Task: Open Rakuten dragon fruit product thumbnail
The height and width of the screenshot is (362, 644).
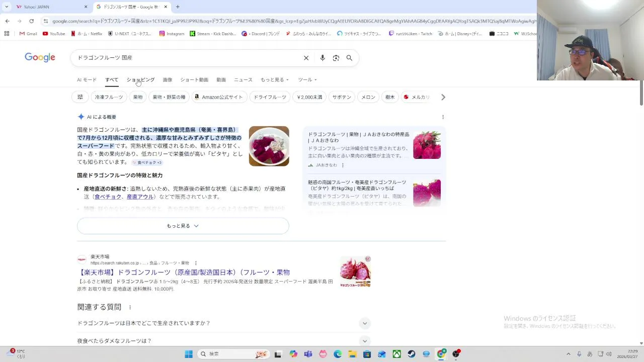Action: pyautogui.click(x=355, y=271)
